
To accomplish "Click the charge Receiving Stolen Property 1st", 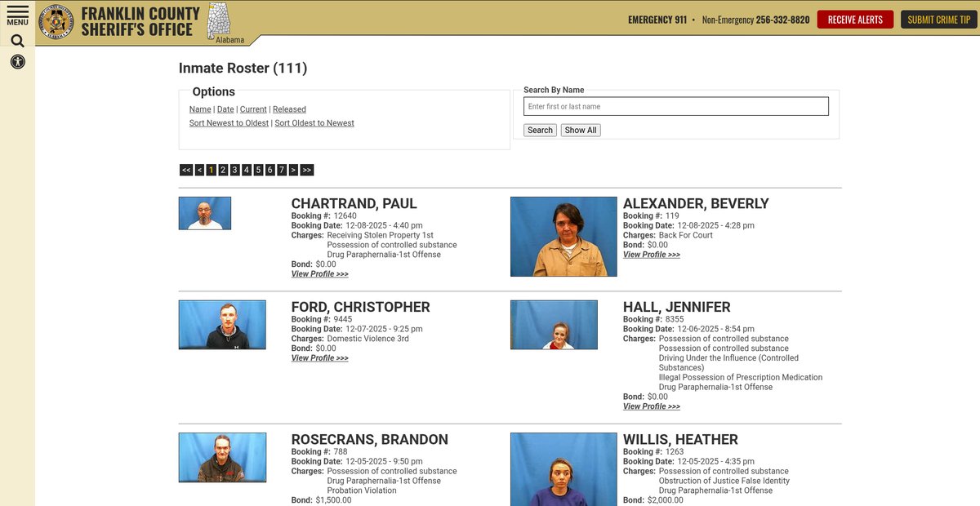I will coord(381,235).
